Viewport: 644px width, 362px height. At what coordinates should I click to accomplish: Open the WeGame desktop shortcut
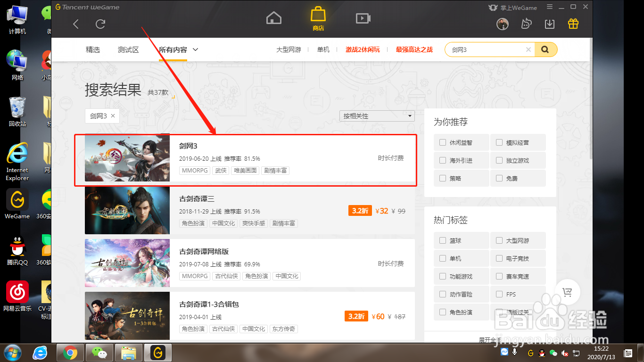pos(17,204)
